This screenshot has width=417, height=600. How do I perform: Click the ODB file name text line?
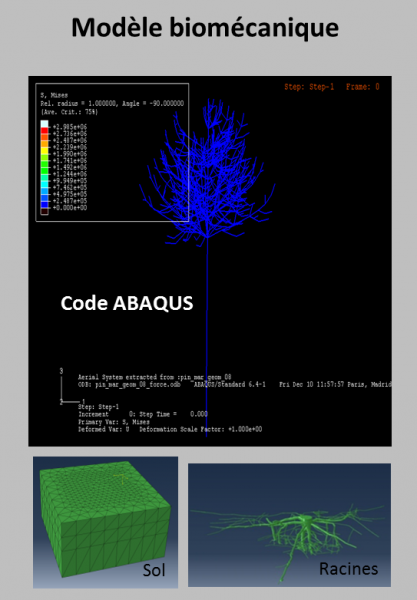click(x=235, y=385)
